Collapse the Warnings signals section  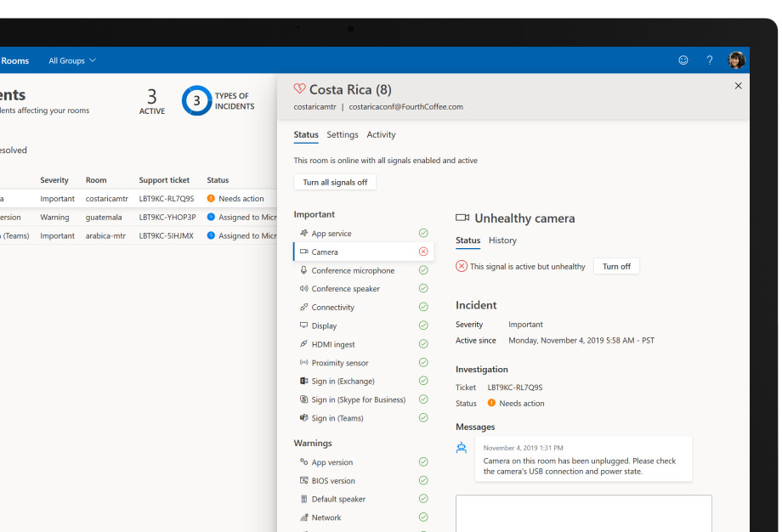click(x=313, y=443)
